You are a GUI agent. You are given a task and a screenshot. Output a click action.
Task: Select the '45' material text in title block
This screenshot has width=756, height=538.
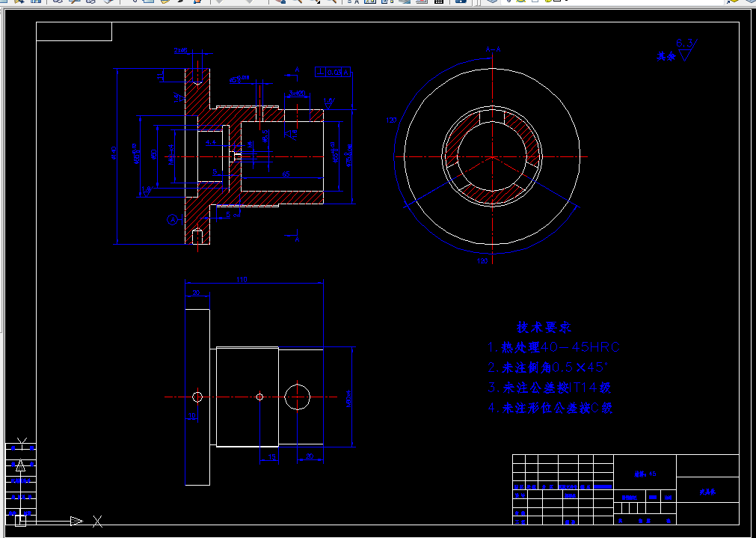[x=652, y=474]
